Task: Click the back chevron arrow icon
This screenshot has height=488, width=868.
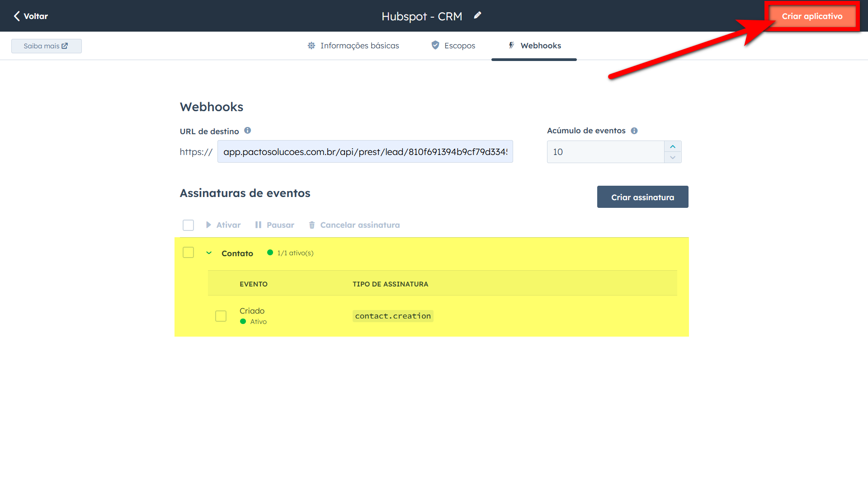Action: click(17, 16)
